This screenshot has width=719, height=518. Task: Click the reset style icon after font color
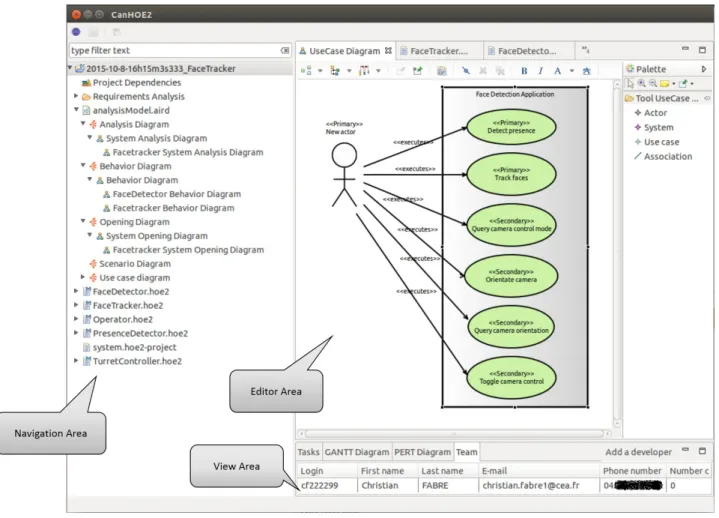(586, 71)
